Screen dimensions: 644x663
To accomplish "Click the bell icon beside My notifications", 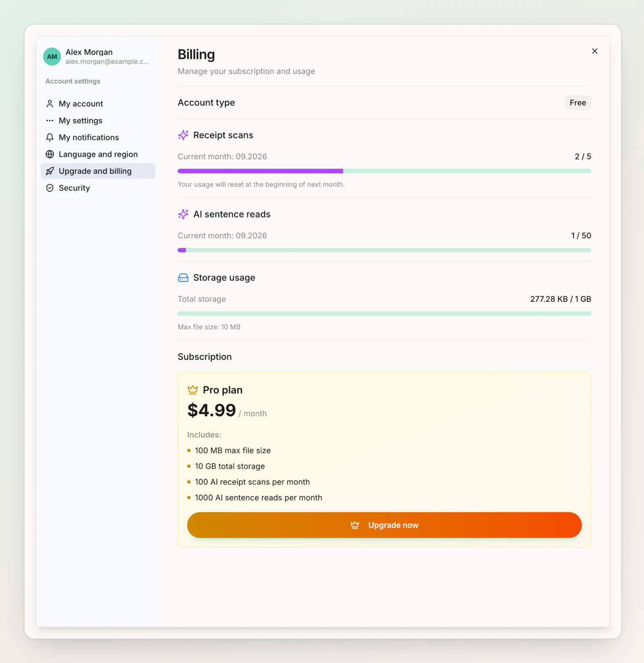I will point(50,137).
